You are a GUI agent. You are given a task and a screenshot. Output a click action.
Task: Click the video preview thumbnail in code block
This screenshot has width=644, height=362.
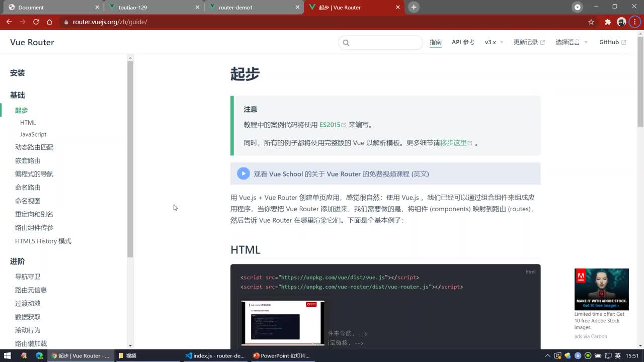pos(283,323)
